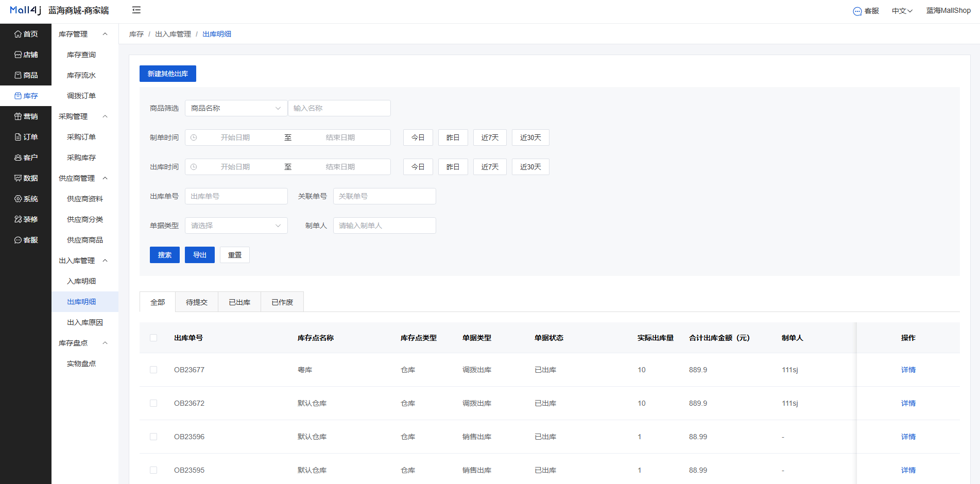Check the row OB23595 checkbox
Viewport: 980px width, 484px height.
pos(153,470)
